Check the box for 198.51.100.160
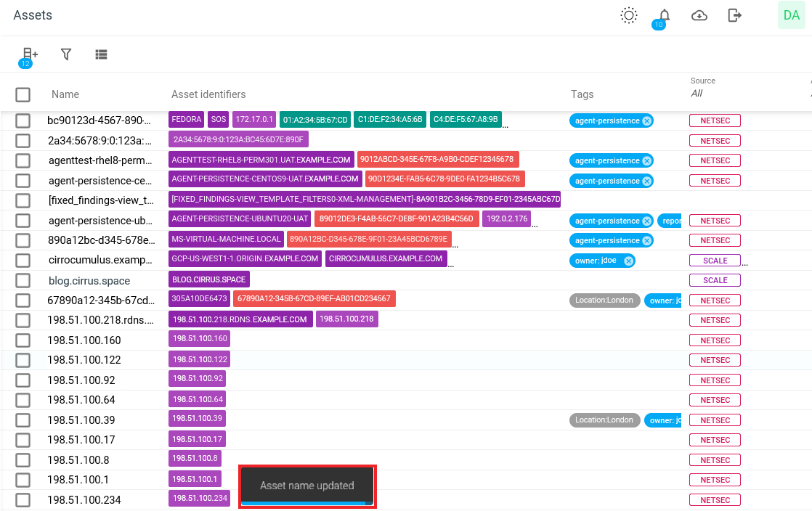 click(x=23, y=340)
